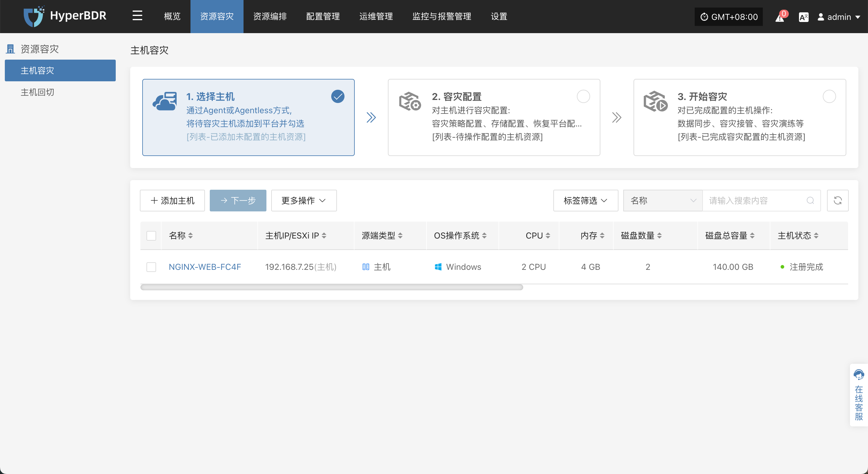Open the 标签筛选 dropdown

(586, 201)
